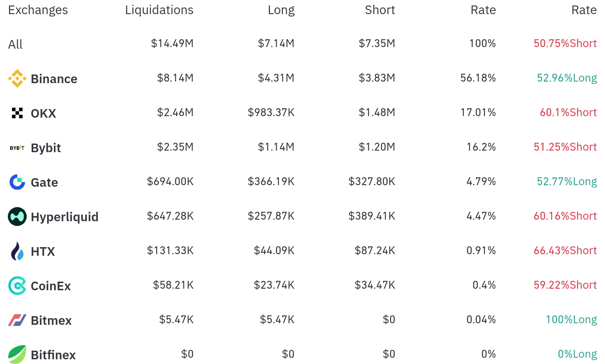This screenshot has height=364, width=605.
Task: Click the 50.75%Short rate value
Action: tap(565, 43)
